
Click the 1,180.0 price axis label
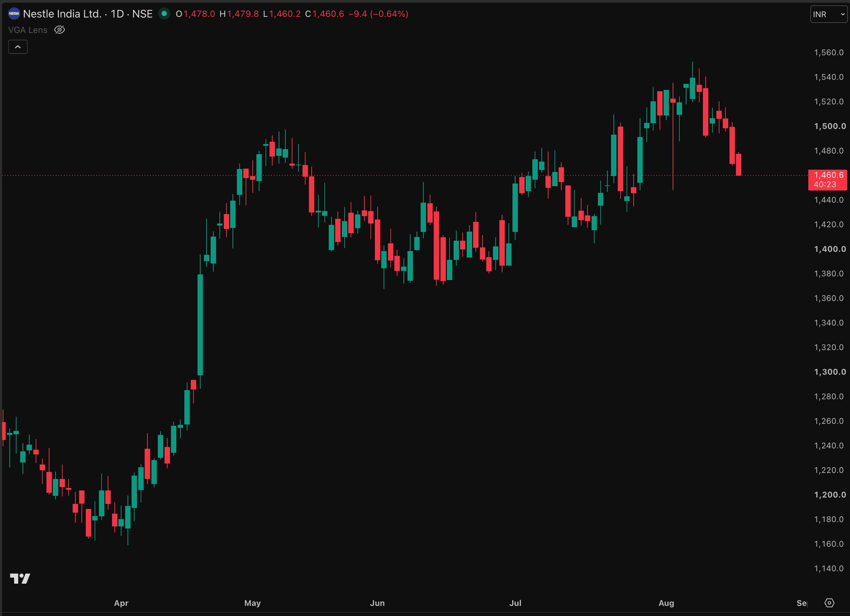pyautogui.click(x=829, y=519)
